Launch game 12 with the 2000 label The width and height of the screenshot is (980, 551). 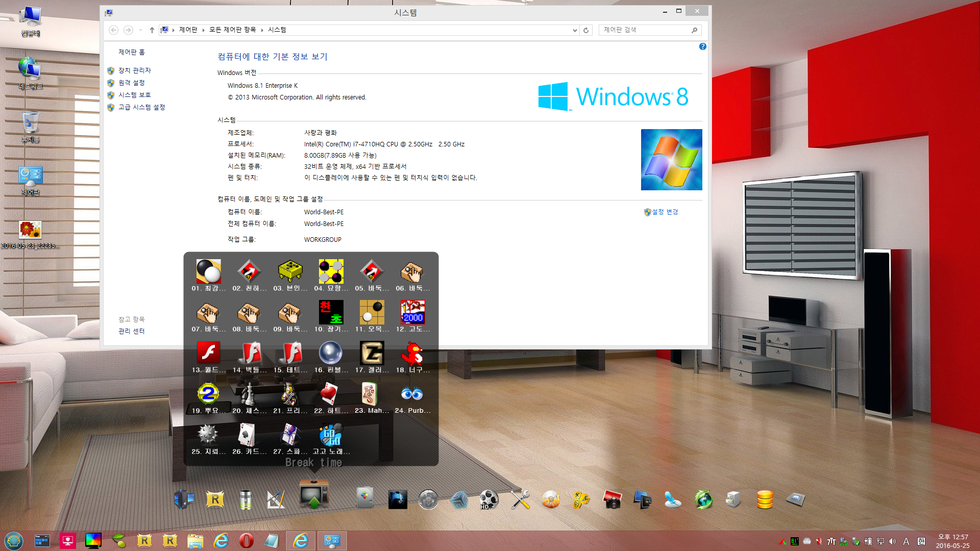point(413,312)
